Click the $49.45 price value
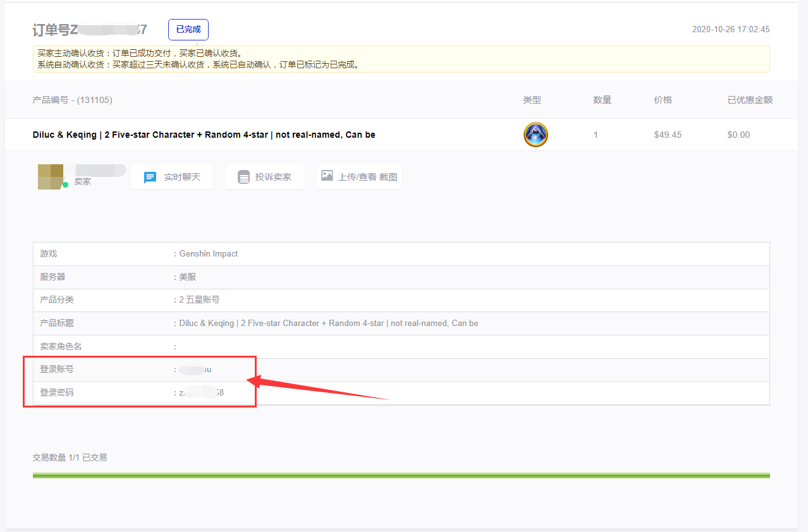 pos(668,135)
